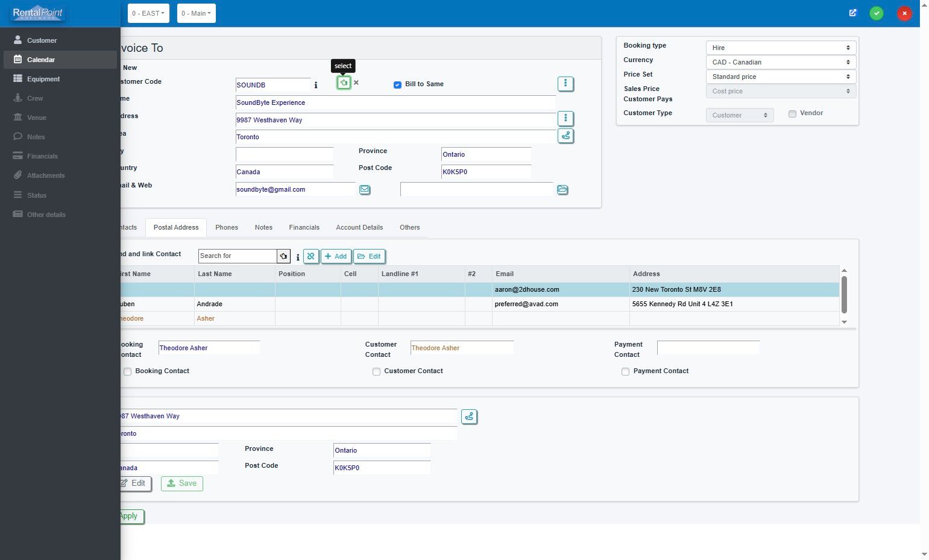
Task: Clear customer code with X icon
Action: [356, 83]
